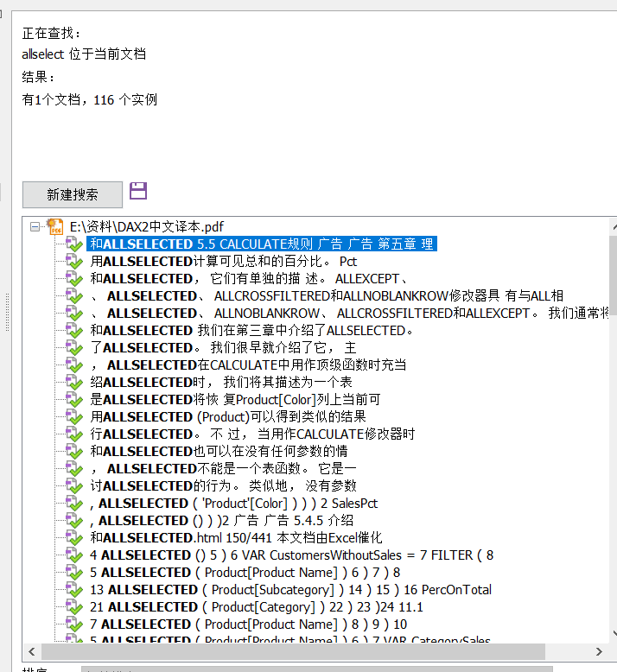Open result 了ALLSELECTED。我们很早就介绍了它
Image resolution: width=617 pixels, height=672 pixels.
tap(224, 347)
